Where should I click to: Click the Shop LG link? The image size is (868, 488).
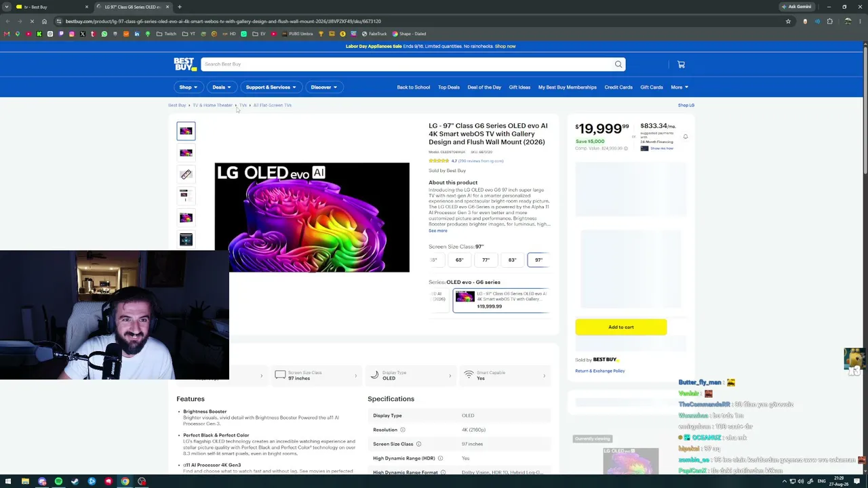click(686, 106)
